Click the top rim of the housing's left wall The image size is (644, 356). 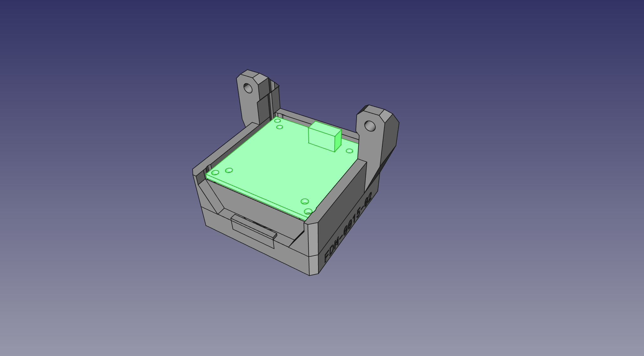[x=225, y=148]
